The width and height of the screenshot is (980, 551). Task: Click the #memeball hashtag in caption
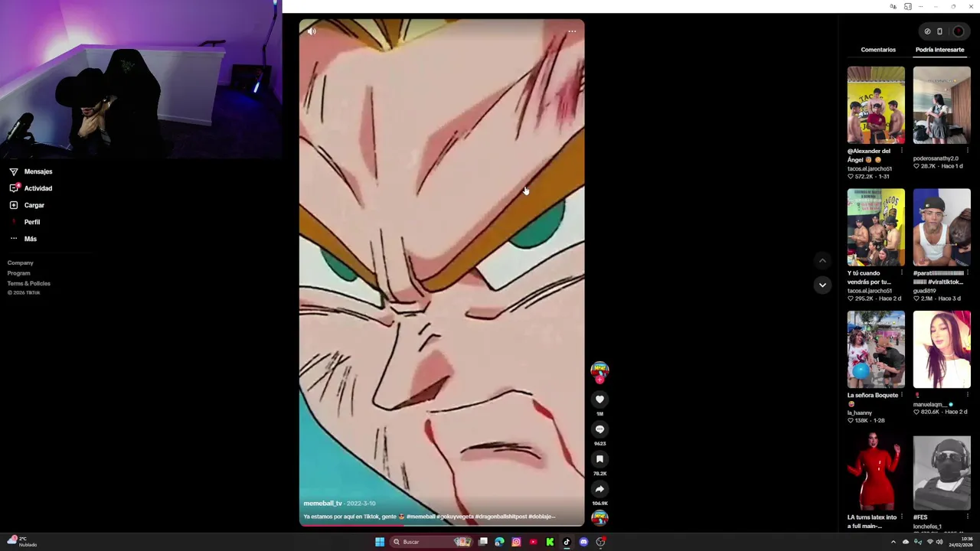point(420,517)
